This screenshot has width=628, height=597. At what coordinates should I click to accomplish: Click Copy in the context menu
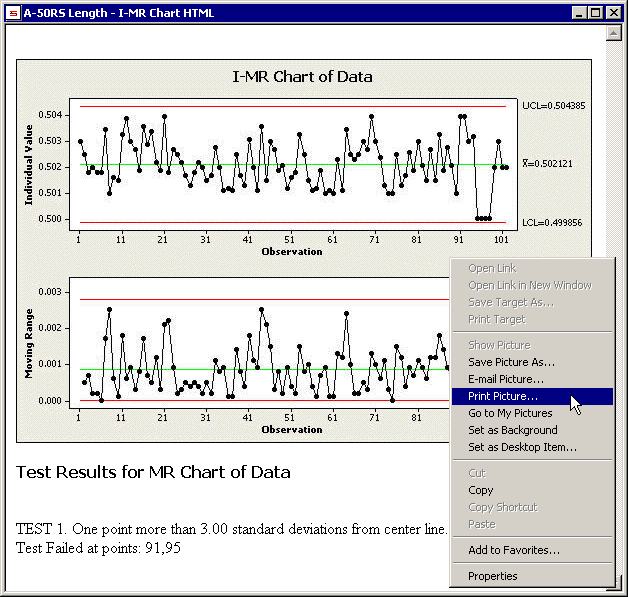[481, 490]
